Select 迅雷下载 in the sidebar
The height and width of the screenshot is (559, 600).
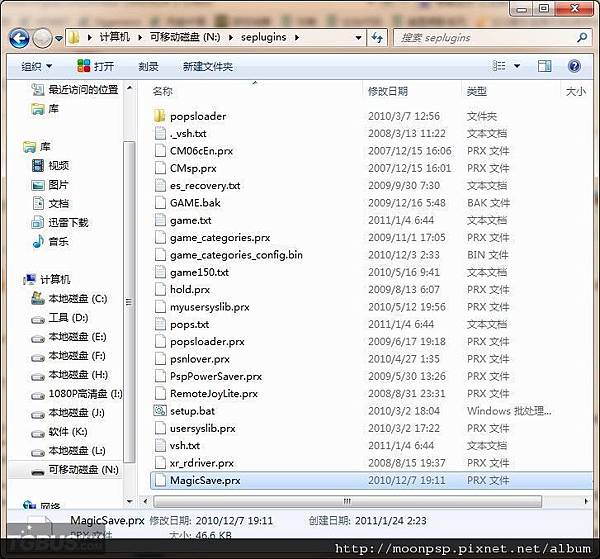[60, 222]
